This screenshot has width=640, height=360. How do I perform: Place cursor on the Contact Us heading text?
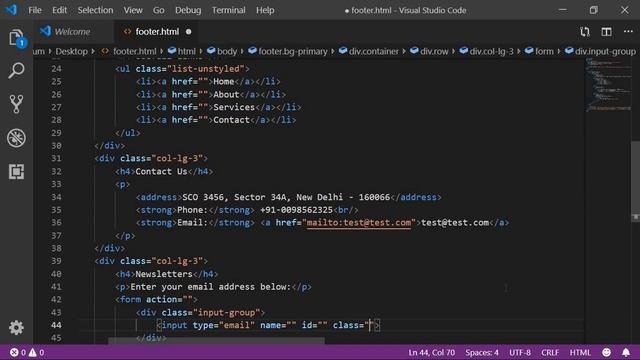(x=161, y=171)
